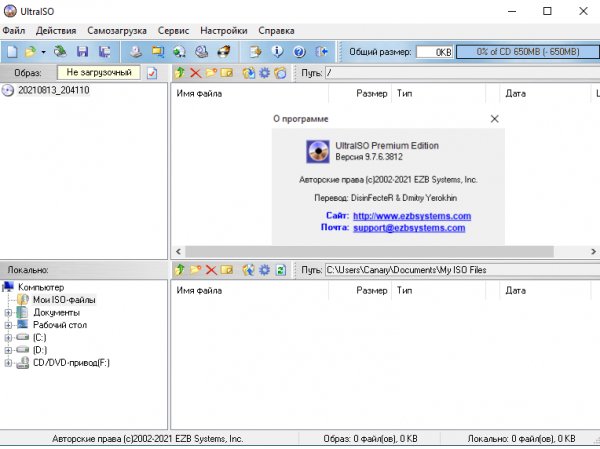Sort local list by Имя файла column
The height and width of the screenshot is (449, 600).
(x=250, y=291)
